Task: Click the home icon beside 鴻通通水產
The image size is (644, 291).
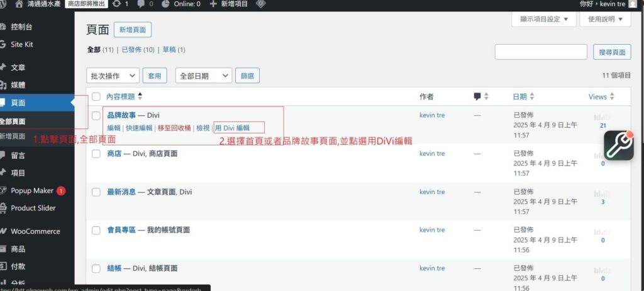Action: (x=19, y=4)
